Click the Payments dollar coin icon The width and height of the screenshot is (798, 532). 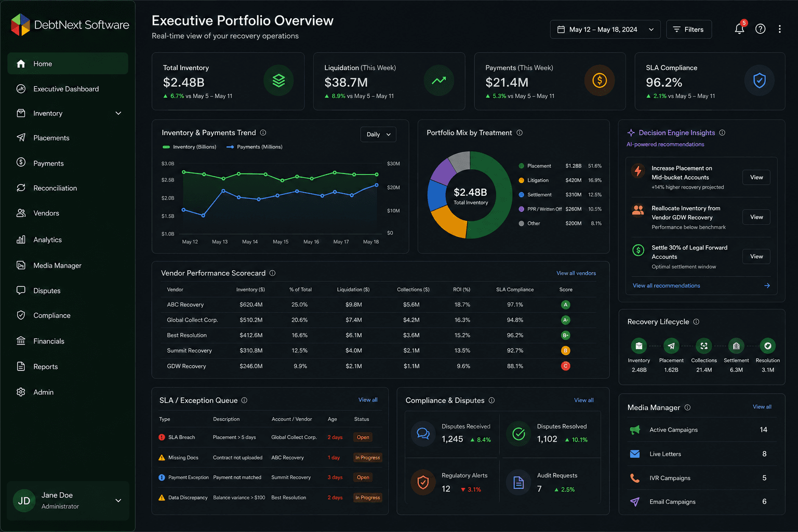600,81
